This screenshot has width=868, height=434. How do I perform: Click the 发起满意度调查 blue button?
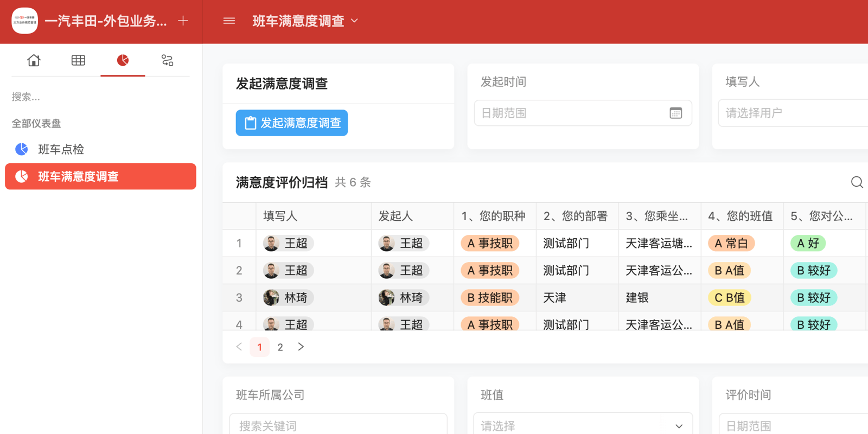(292, 123)
